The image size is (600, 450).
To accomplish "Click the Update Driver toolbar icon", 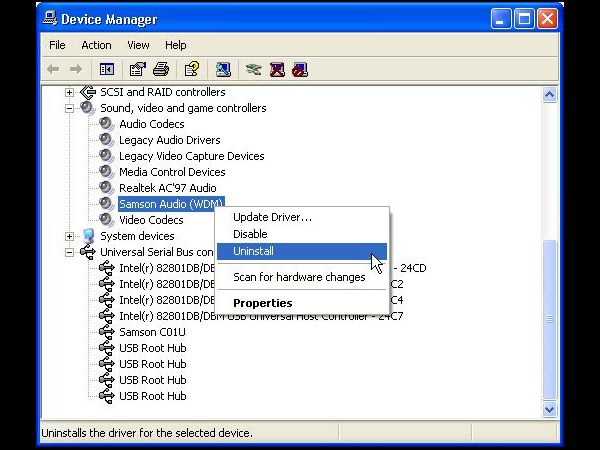I will 254,70.
